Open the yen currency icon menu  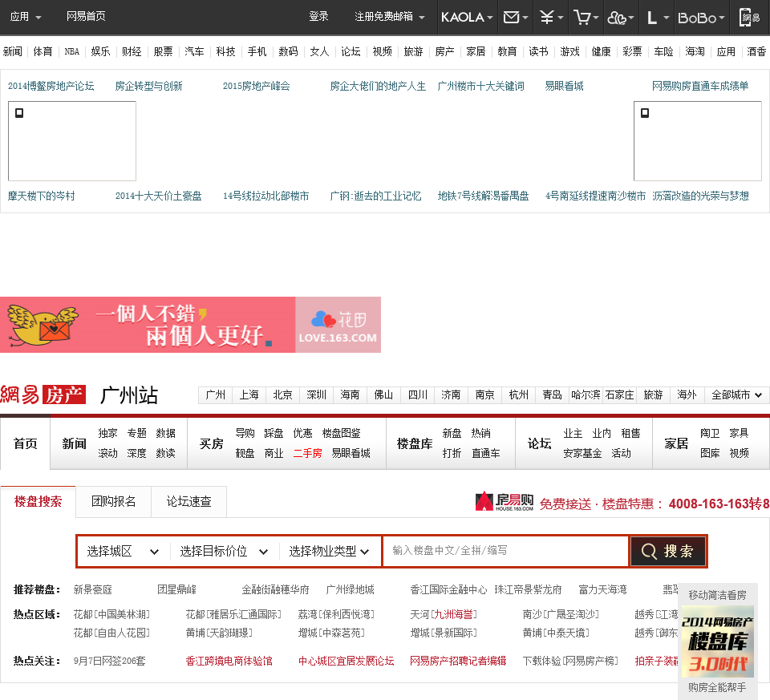(x=551, y=17)
